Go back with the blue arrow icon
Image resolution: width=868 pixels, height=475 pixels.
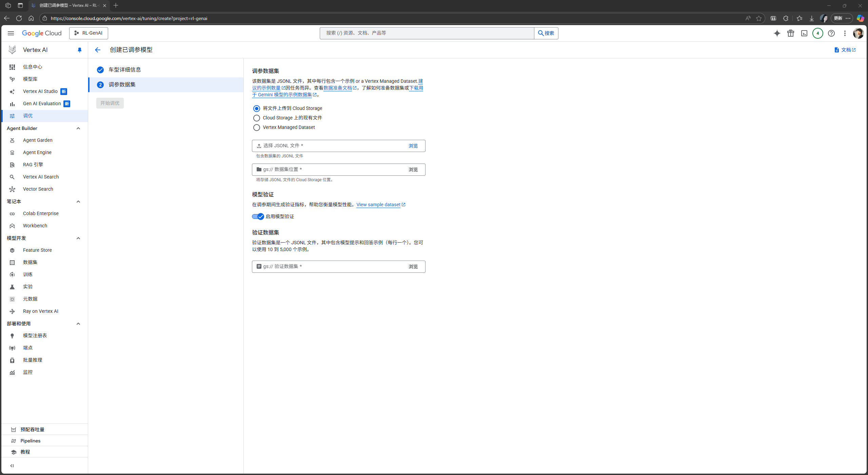click(98, 50)
